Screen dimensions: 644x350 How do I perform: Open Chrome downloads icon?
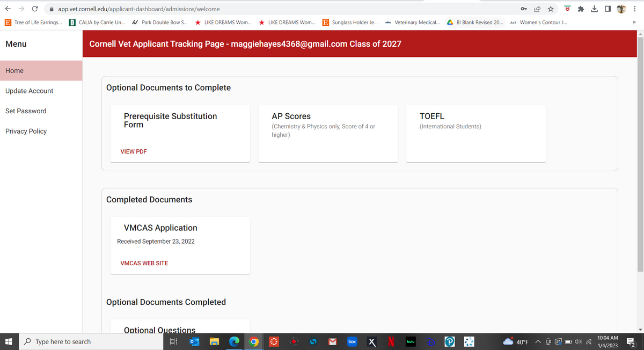(594, 9)
